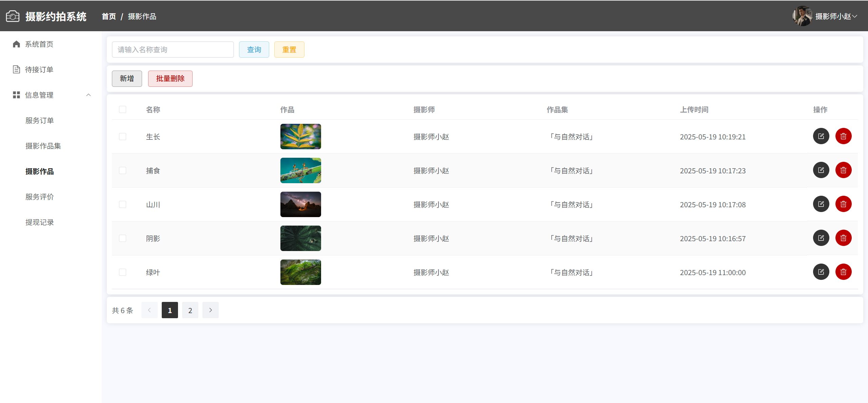The image size is (868, 403).
Task: Click the trash icon for 阴影 row
Action: [x=843, y=238]
